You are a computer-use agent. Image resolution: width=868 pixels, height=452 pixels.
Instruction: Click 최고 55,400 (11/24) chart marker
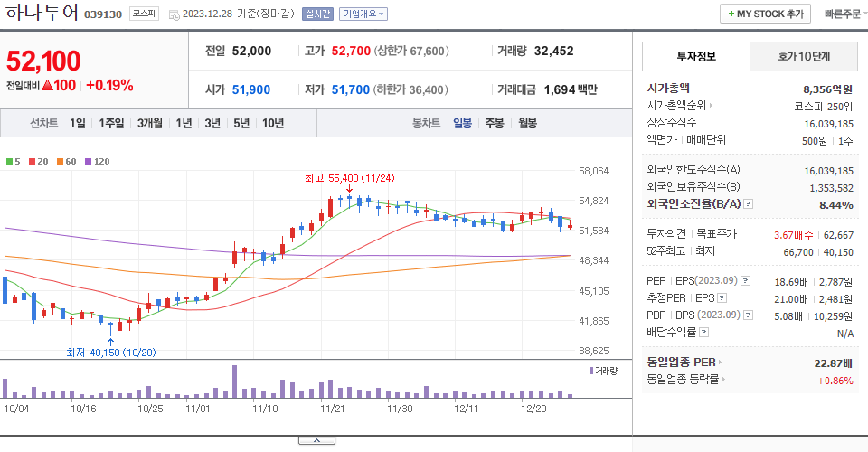tap(349, 178)
